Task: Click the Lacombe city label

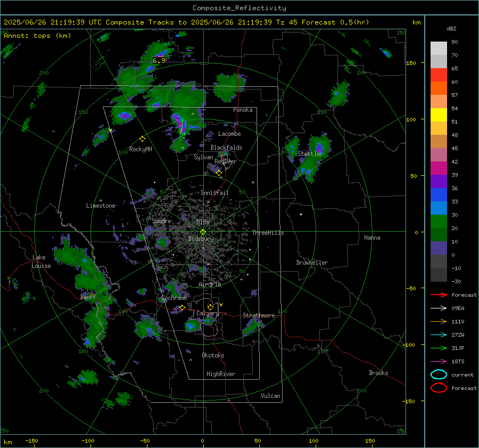Action: 229,134
